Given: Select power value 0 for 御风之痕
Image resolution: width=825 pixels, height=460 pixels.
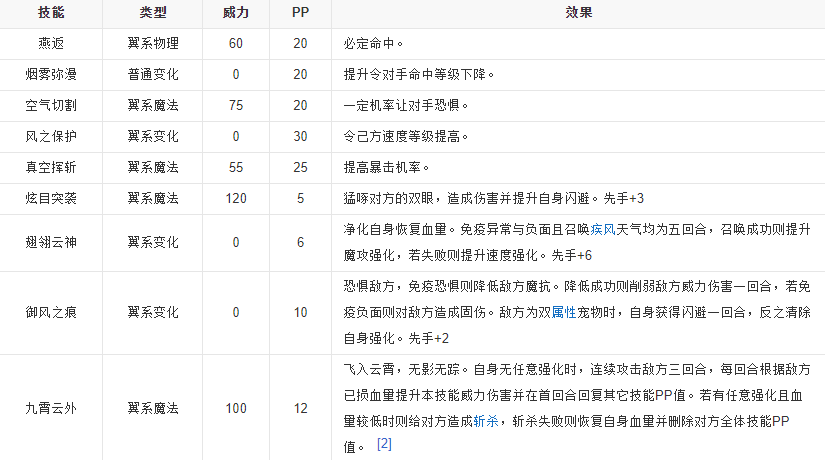Looking at the screenshot, I should coord(236,313).
